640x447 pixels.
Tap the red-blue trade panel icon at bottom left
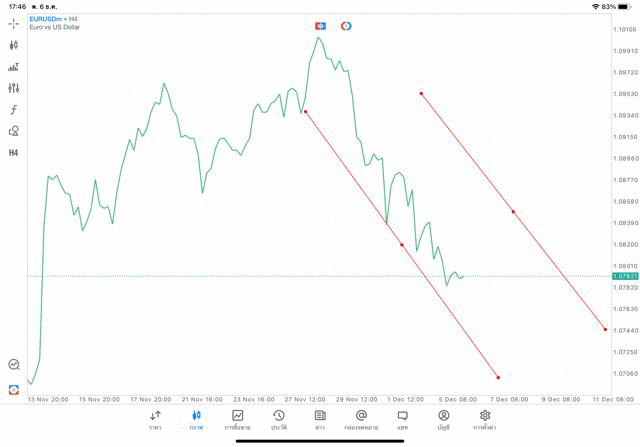coord(14,389)
